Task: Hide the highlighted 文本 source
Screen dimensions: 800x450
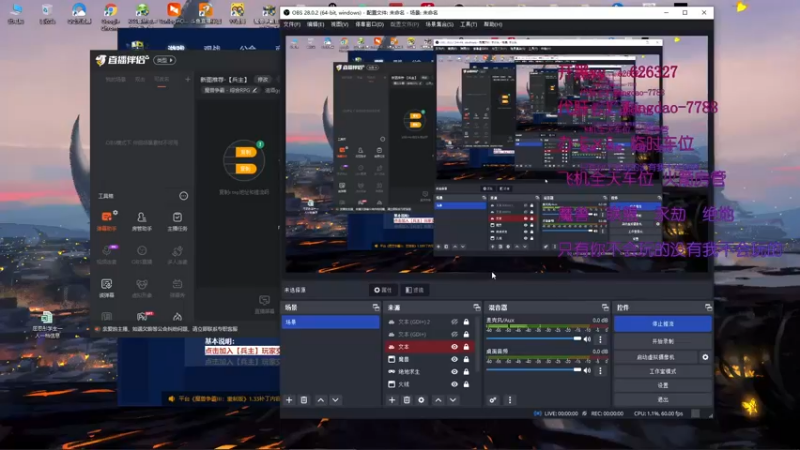Action: (454, 347)
